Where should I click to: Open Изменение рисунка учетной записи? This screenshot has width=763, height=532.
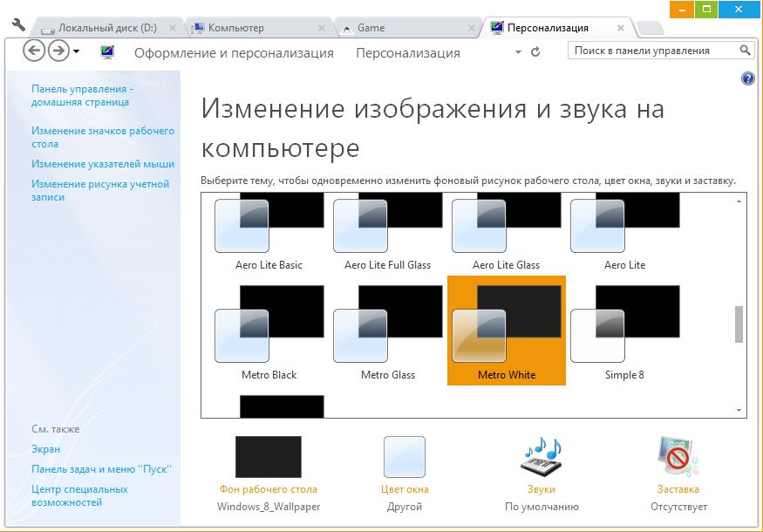pyautogui.click(x=100, y=190)
